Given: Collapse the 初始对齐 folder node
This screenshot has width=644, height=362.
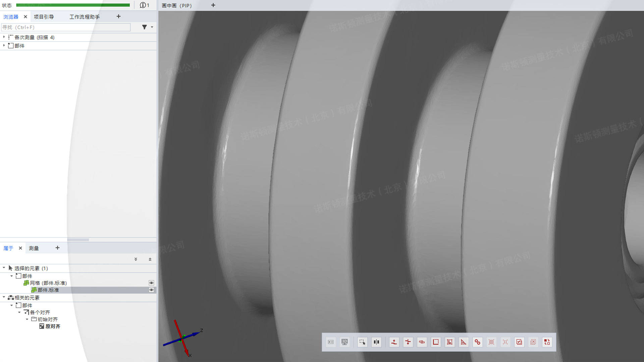Looking at the screenshot, I should (27, 319).
